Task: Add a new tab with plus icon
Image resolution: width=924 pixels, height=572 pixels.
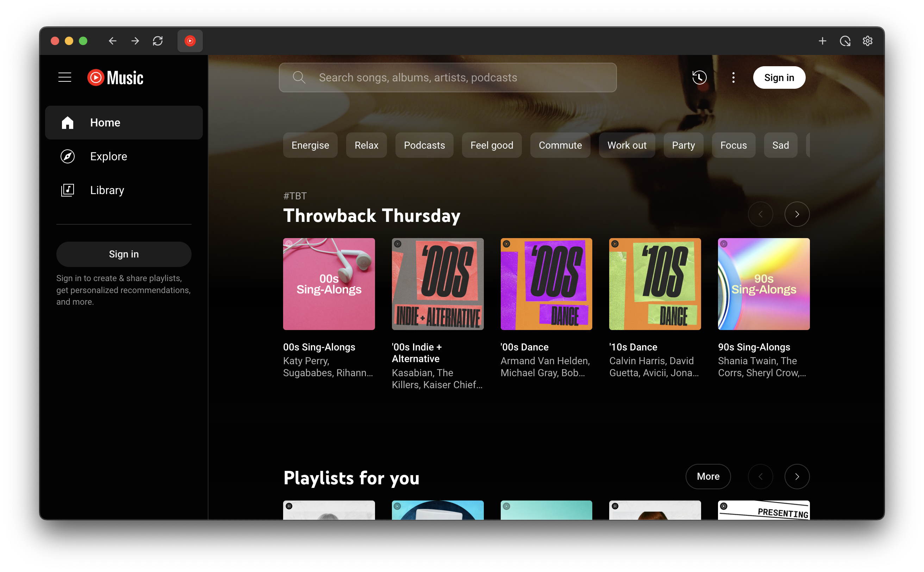Action: coord(822,41)
